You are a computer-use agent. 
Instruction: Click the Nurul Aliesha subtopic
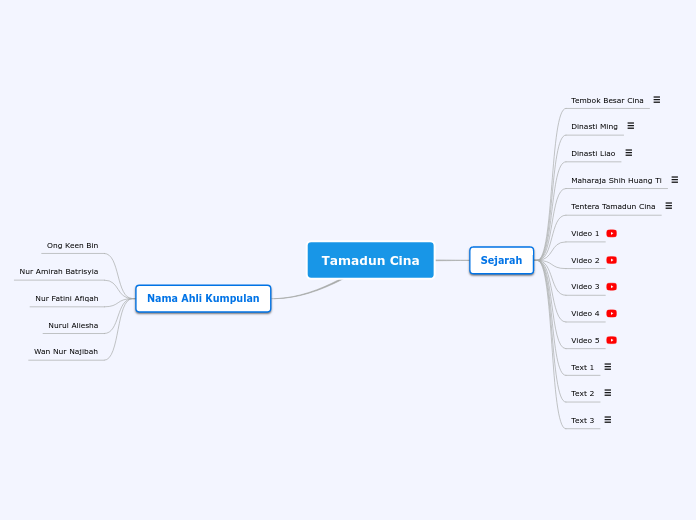tap(73, 325)
